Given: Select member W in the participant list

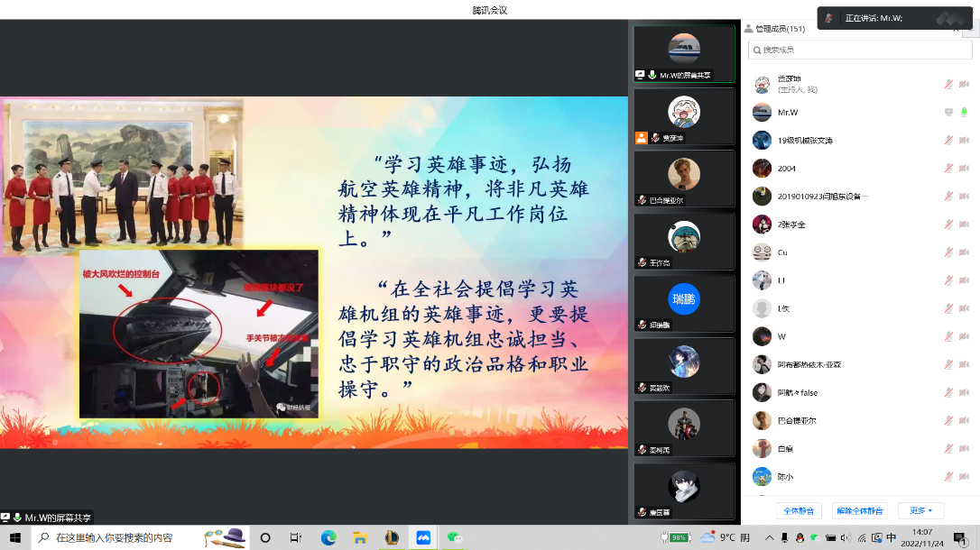Looking at the screenshot, I should click(x=781, y=336).
